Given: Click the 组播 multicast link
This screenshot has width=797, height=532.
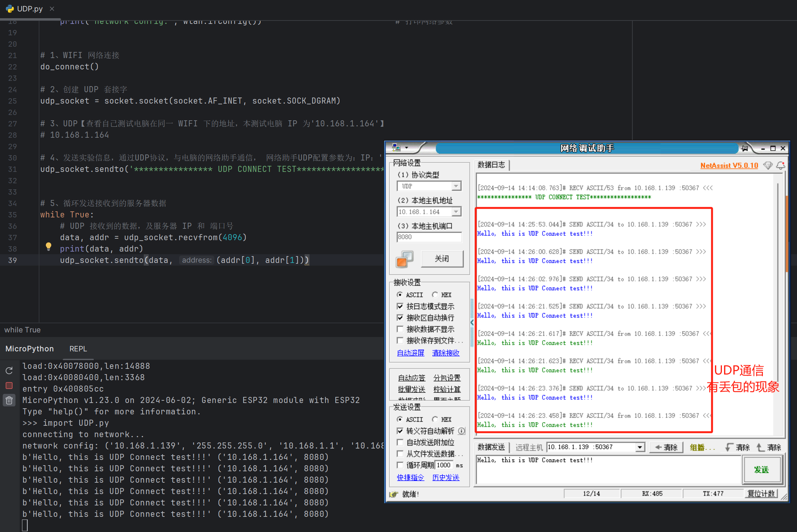Looking at the screenshot, I should tap(702, 447).
